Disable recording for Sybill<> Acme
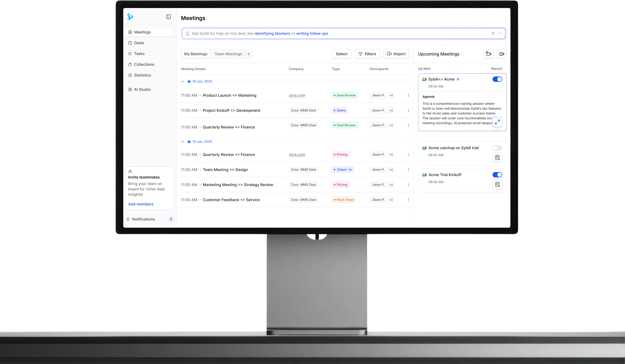Viewport: 625px width, 364px height. 497,79
